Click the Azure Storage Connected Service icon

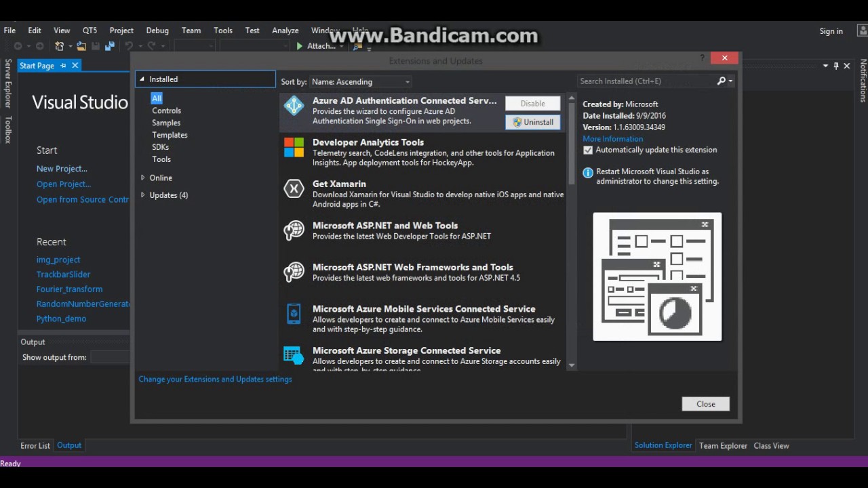[294, 355]
